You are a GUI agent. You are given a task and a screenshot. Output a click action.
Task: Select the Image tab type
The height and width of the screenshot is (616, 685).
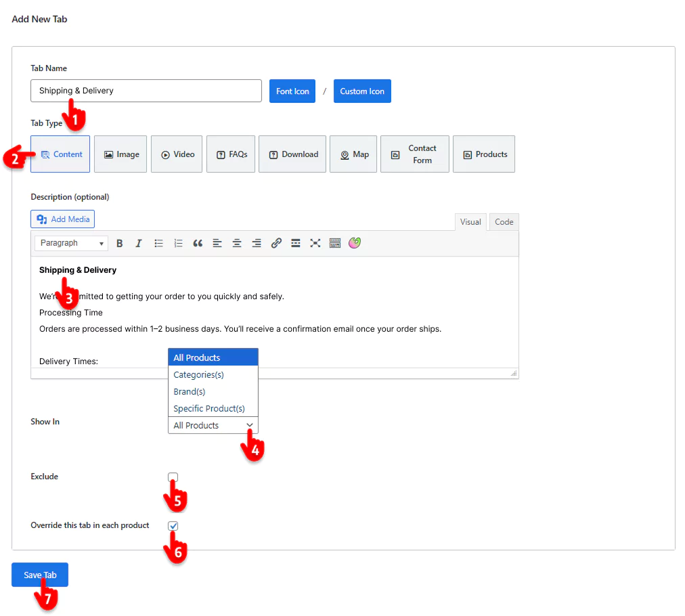pos(120,154)
